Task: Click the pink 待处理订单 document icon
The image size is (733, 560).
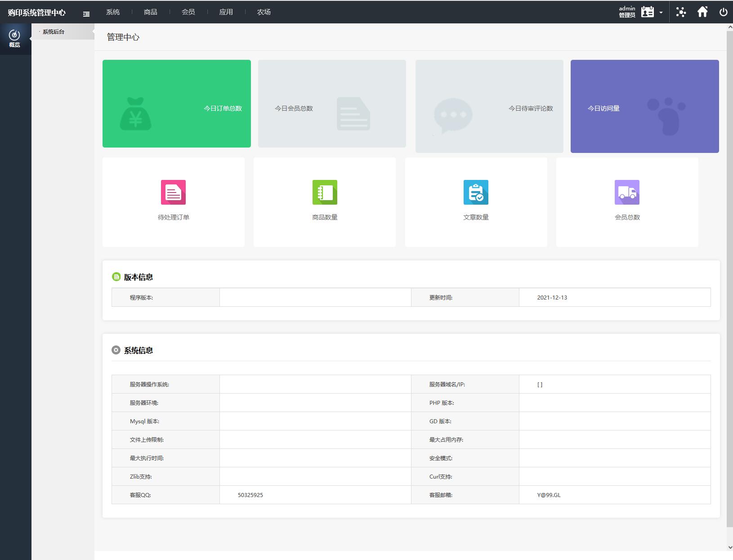Action: coord(173,192)
